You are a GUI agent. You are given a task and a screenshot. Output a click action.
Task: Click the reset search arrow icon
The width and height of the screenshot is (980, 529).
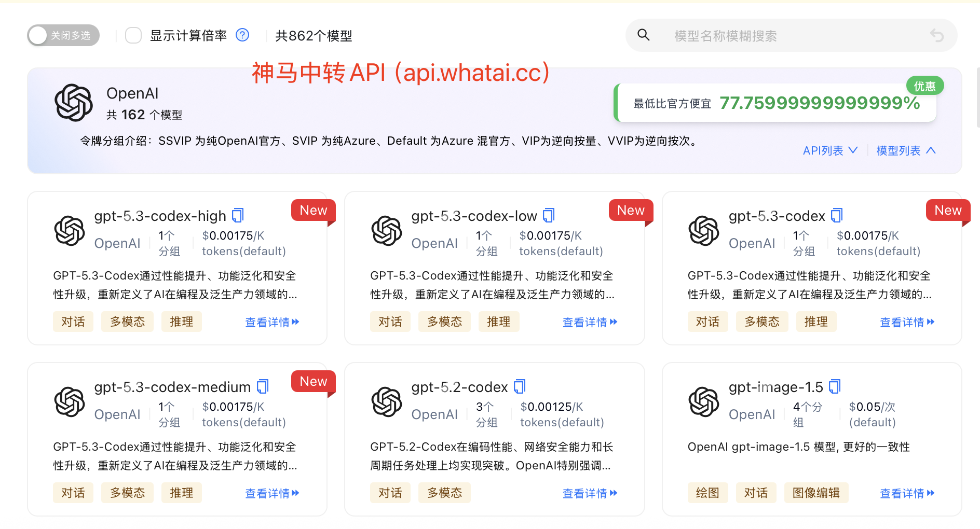[936, 35]
